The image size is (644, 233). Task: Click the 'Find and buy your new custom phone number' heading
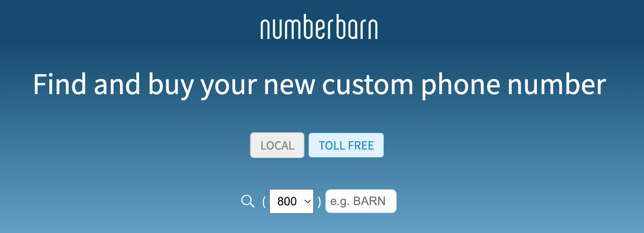(x=319, y=85)
